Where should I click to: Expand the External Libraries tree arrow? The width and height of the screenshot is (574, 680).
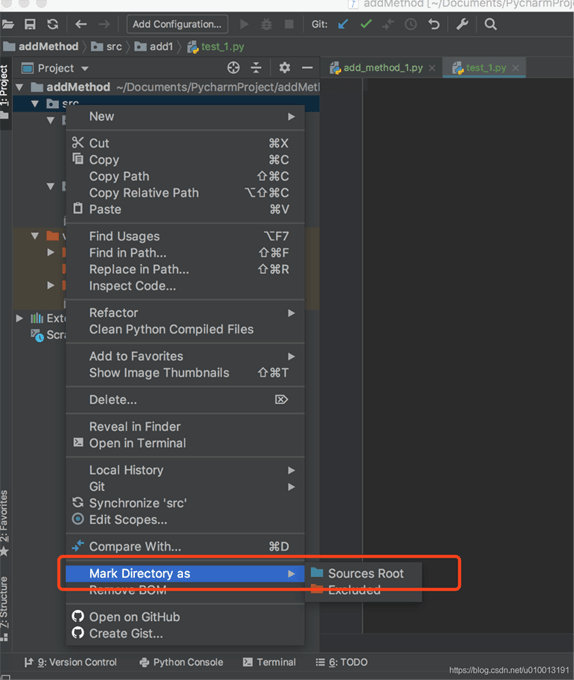[x=19, y=318]
